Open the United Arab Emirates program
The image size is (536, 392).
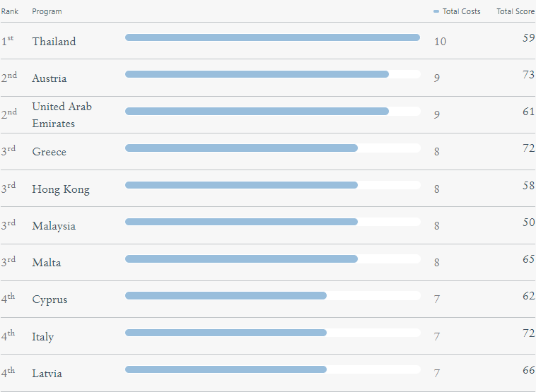point(62,114)
